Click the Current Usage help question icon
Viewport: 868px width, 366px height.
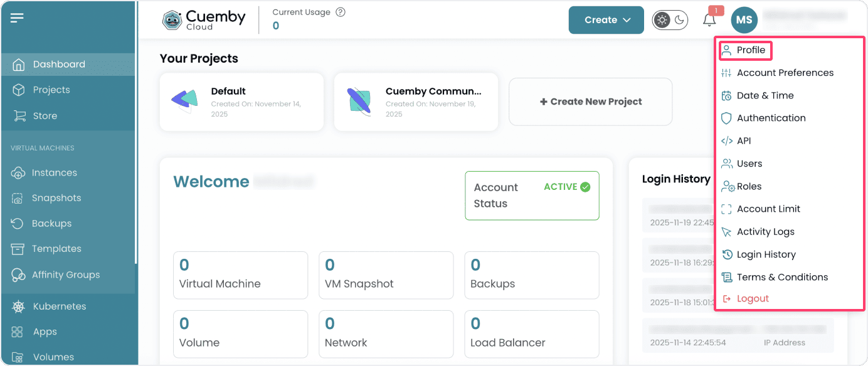[x=341, y=12]
